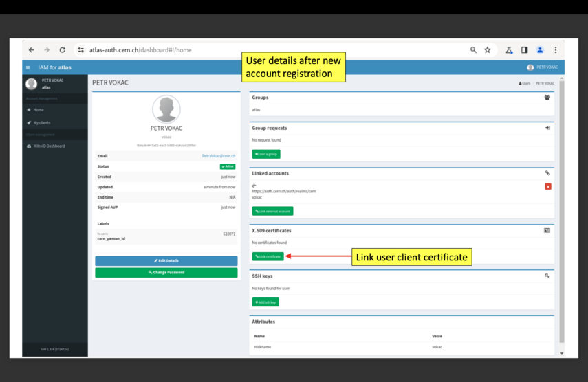588x382 pixels.
Task: Go to Home in sidebar
Action: pyautogui.click(x=39, y=110)
